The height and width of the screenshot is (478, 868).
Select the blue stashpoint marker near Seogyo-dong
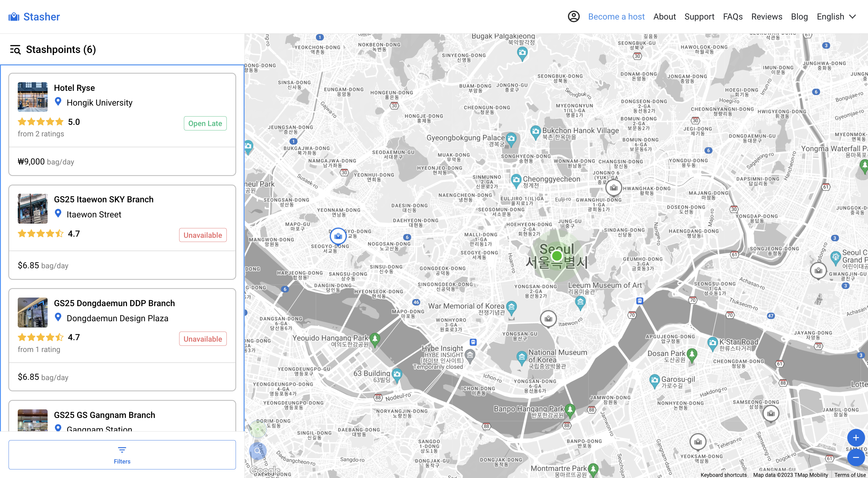(x=338, y=236)
